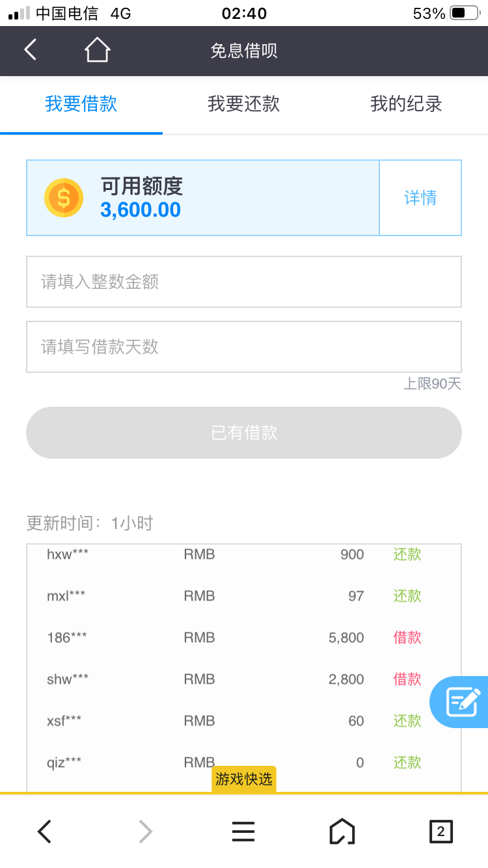The height and width of the screenshot is (868, 488).
Task: Go to home via house icon
Action: [97, 50]
